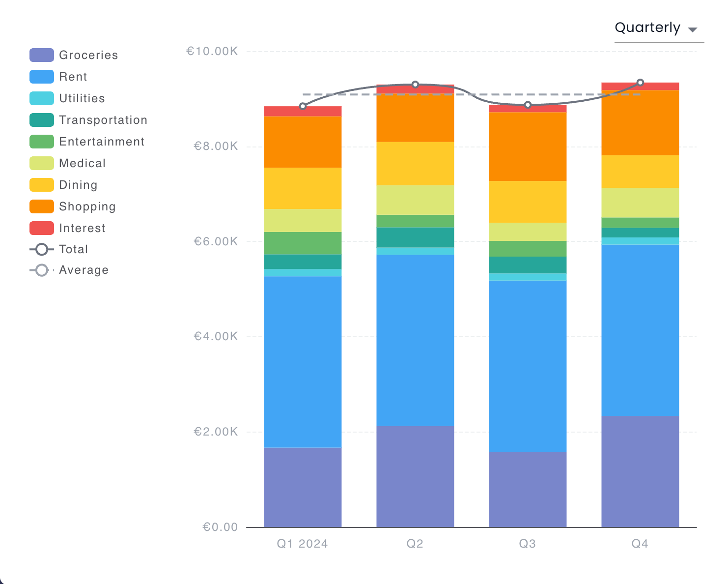The height and width of the screenshot is (584, 728).
Task: Click the €10.00K axis value
Action: point(212,51)
